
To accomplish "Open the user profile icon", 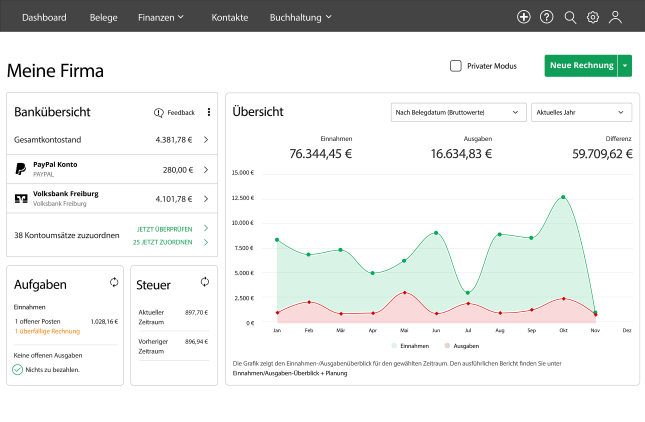I will pos(616,17).
